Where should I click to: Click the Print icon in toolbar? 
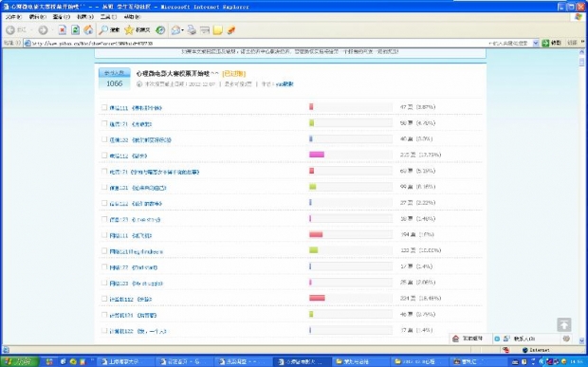192,30
